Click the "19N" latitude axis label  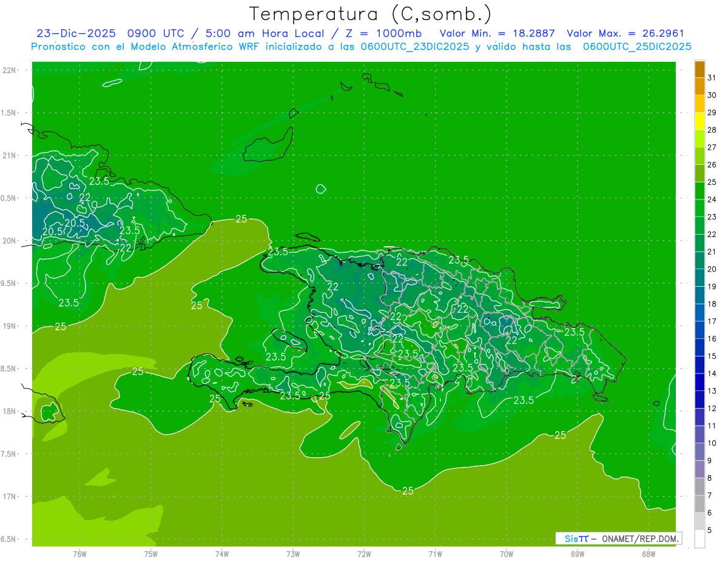(x=9, y=326)
